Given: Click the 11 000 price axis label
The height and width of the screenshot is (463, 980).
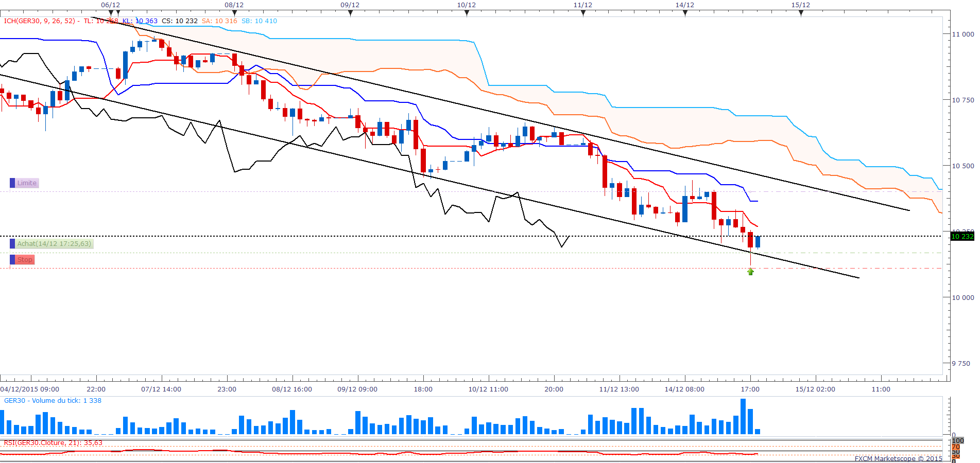Looking at the screenshot, I should [x=963, y=34].
